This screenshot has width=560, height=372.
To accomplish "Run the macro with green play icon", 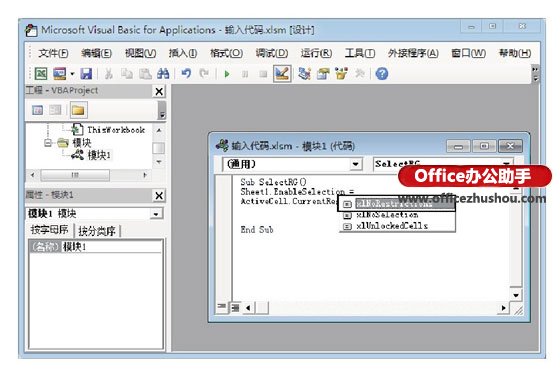I will point(227,74).
